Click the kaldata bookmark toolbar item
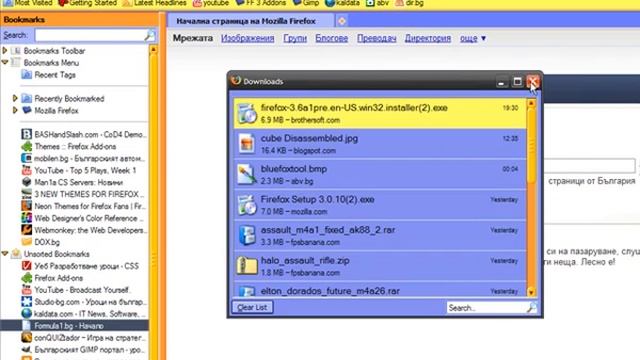Screen dimensions: 640x360 click(342, 3)
